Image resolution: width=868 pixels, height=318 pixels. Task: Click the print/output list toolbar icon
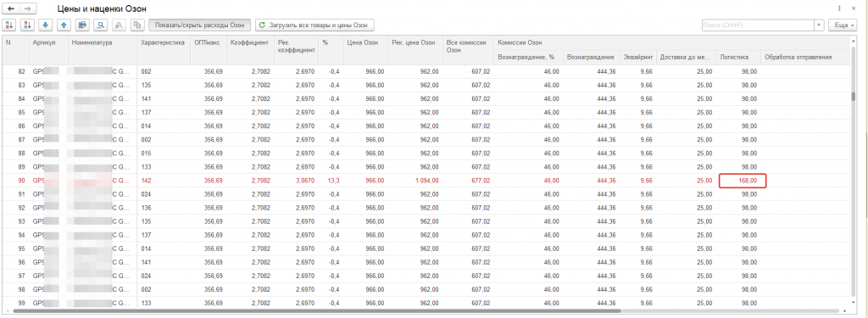click(82, 25)
